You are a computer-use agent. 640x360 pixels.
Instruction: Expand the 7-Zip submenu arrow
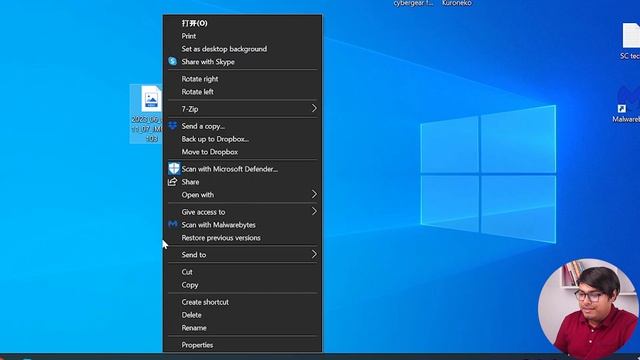click(x=314, y=109)
